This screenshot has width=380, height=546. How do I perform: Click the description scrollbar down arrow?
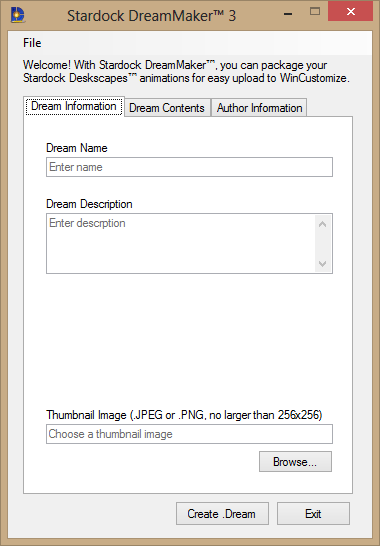pos(323,263)
